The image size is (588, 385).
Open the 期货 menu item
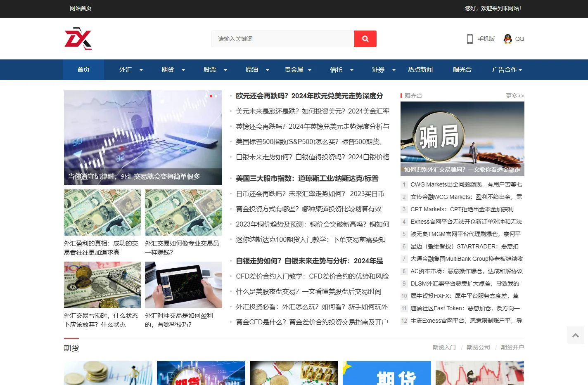(x=168, y=70)
